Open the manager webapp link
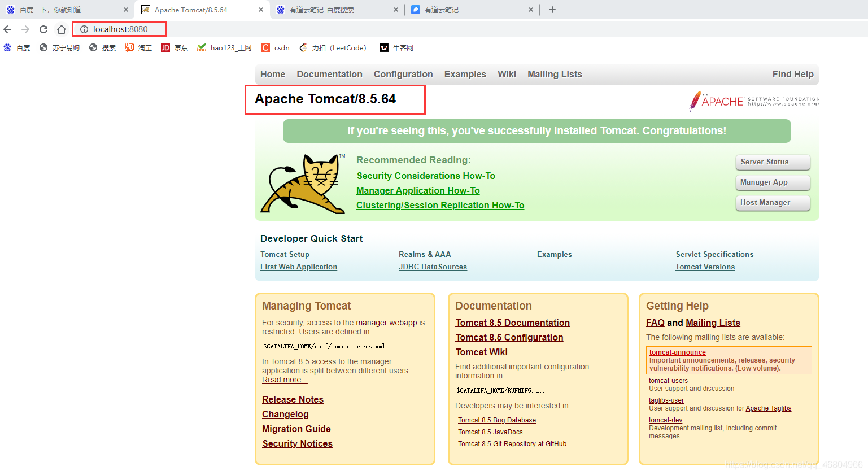 pyautogui.click(x=386, y=323)
